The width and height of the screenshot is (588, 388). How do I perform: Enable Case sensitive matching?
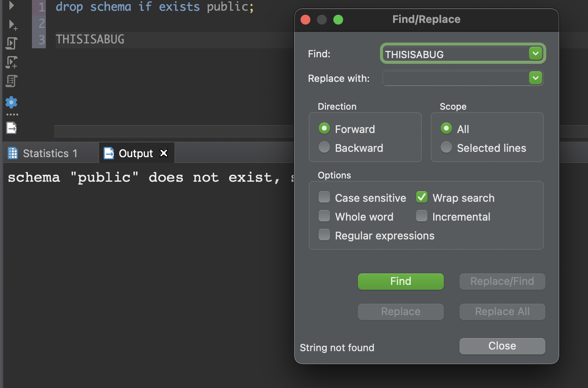[324, 197]
